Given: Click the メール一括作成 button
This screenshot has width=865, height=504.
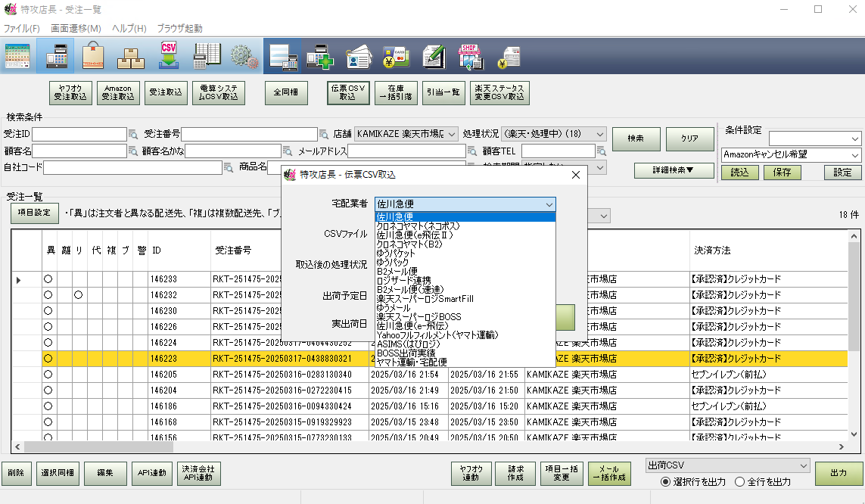Looking at the screenshot, I should coord(609,474).
